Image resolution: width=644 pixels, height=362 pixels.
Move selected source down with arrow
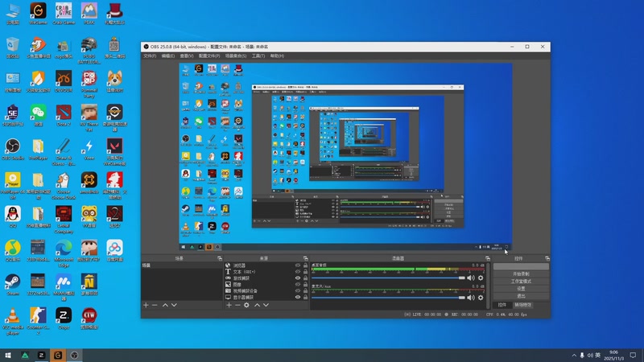[266, 306]
